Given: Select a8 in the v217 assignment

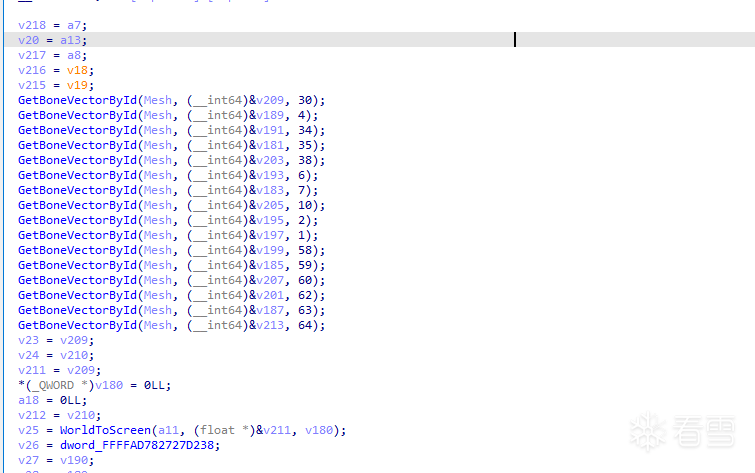Looking at the screenshot, I should click(77, 55).
